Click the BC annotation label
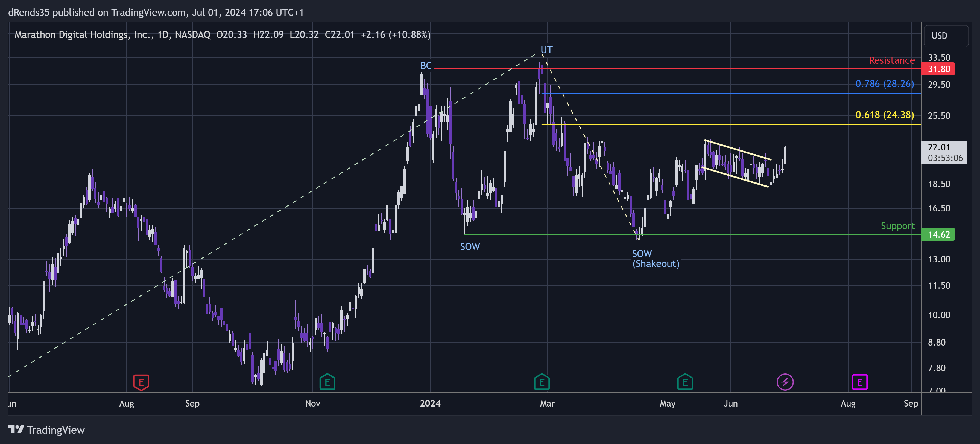The image size is (980, 444). 426,65
